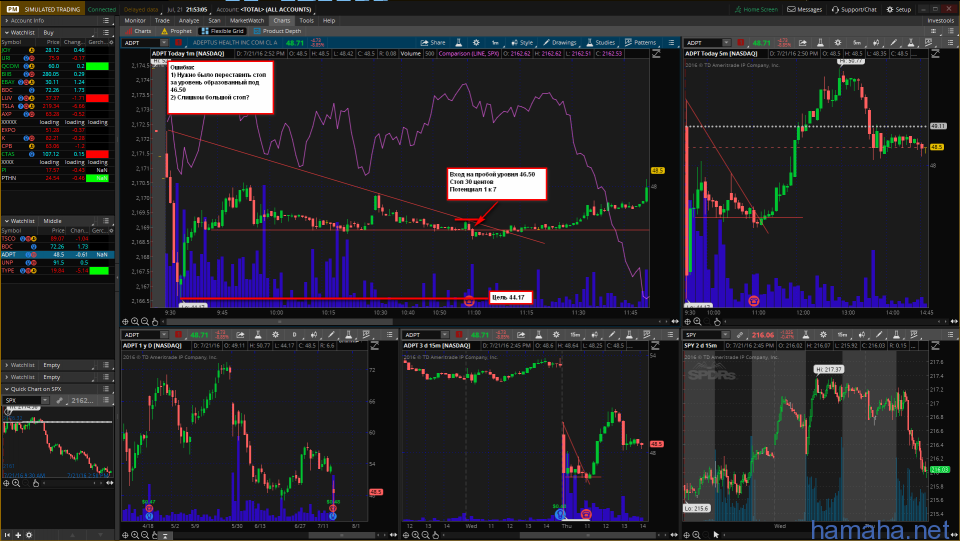Expand the Account Info section
The height and width of the screenshot is (541, 960).
7,20
